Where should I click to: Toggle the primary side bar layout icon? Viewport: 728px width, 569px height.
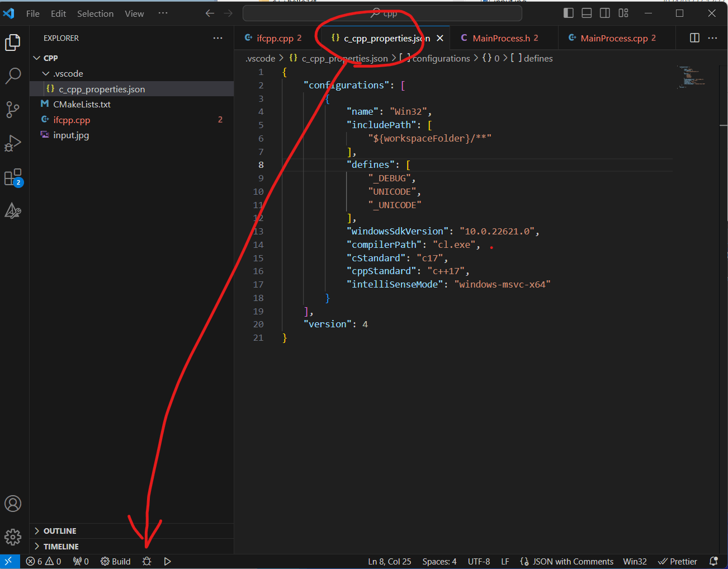click(x=569, y=13)
